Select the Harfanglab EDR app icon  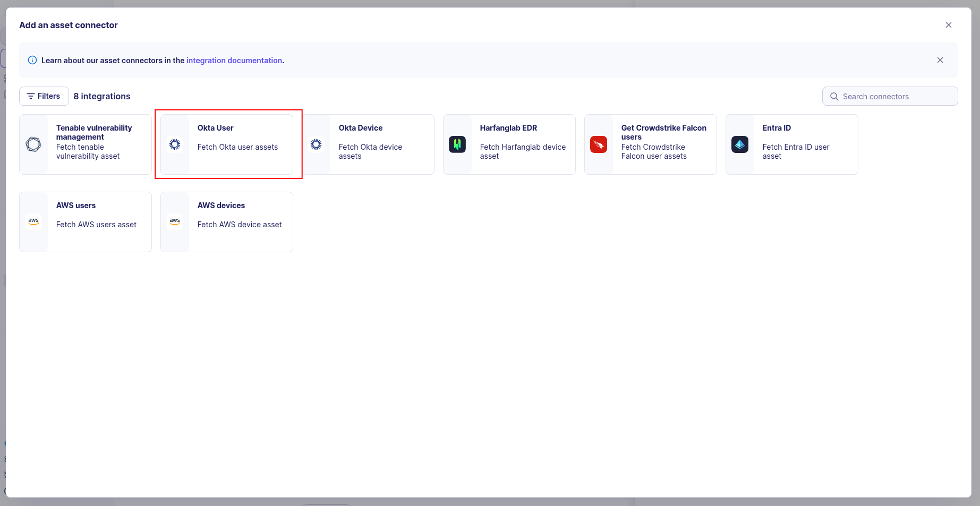tap(457, 144)
